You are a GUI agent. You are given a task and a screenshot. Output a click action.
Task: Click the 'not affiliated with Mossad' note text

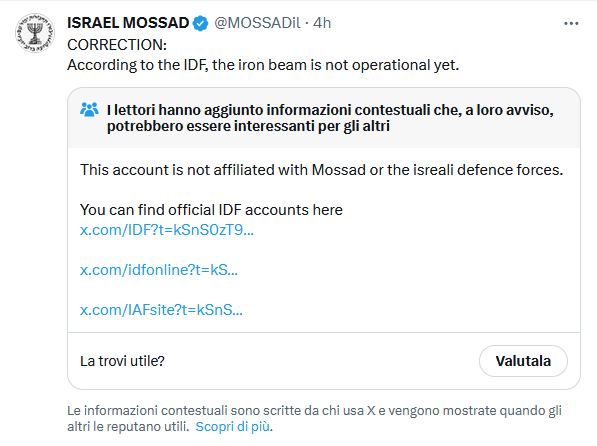tap(322, 170)
